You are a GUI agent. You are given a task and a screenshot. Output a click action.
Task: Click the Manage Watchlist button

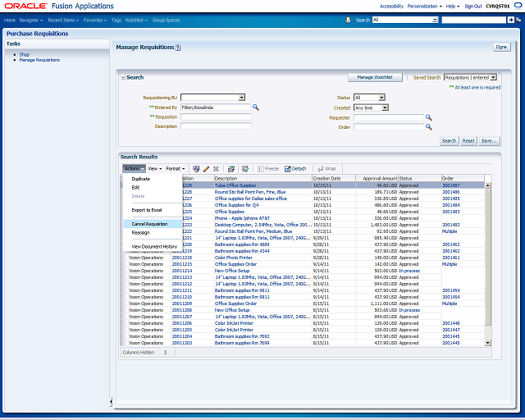point(375,77)
